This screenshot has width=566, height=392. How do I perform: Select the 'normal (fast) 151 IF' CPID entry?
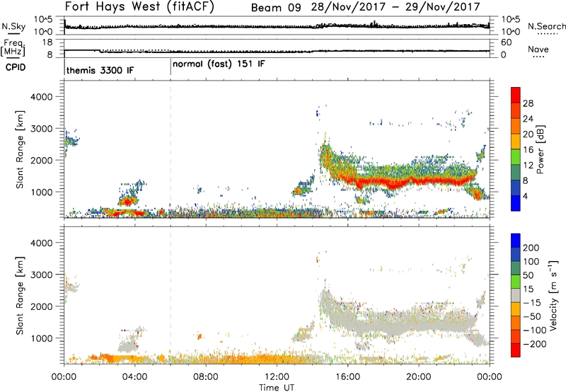coord(219,64)
